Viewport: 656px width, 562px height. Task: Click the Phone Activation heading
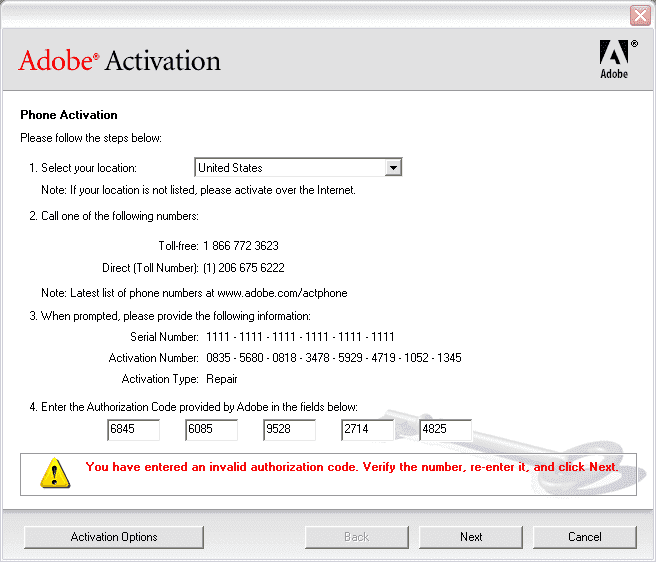[69, 115]
